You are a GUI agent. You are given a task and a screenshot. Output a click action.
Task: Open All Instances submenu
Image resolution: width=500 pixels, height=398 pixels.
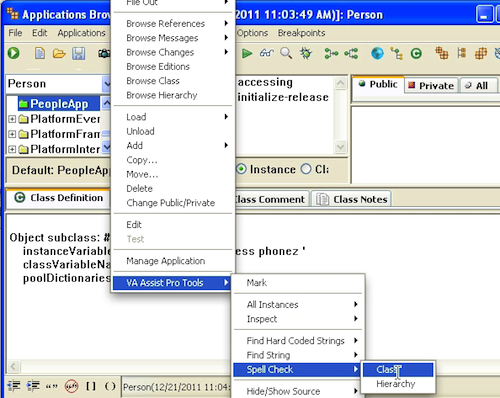298,305
